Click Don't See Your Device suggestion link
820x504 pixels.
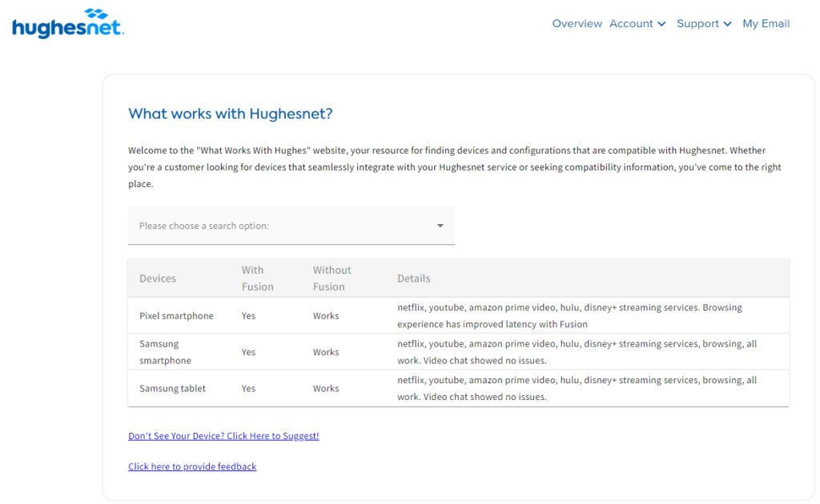[x=223, y=436]
